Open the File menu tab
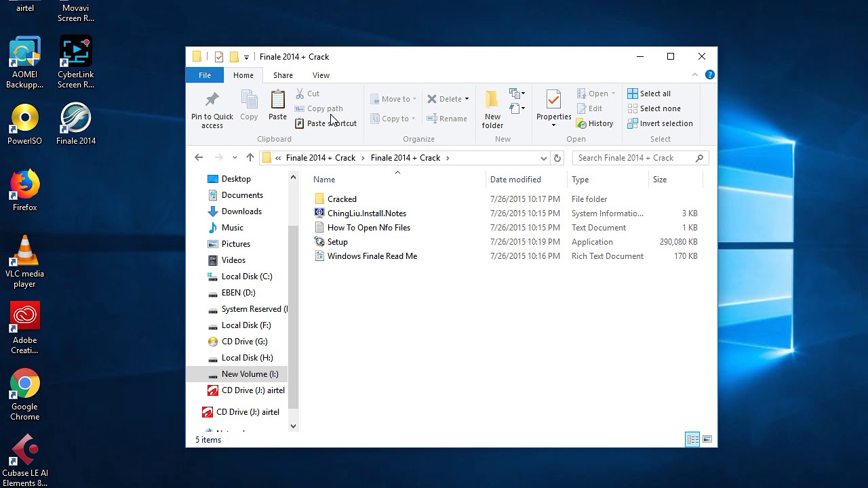Image resolution: width=868 pixels, height=488 pixels. coord(205,75)
